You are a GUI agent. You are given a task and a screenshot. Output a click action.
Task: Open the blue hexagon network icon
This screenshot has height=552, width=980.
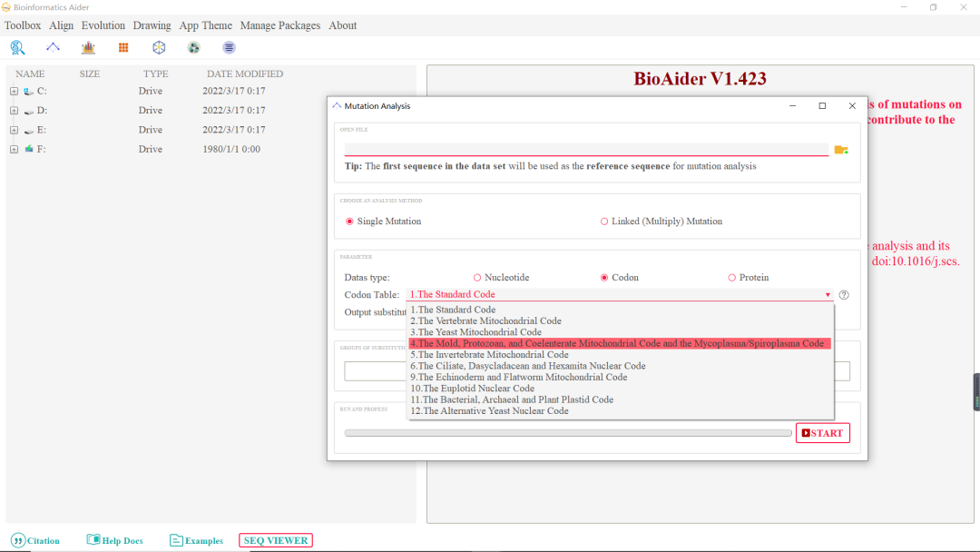(159, 47)
